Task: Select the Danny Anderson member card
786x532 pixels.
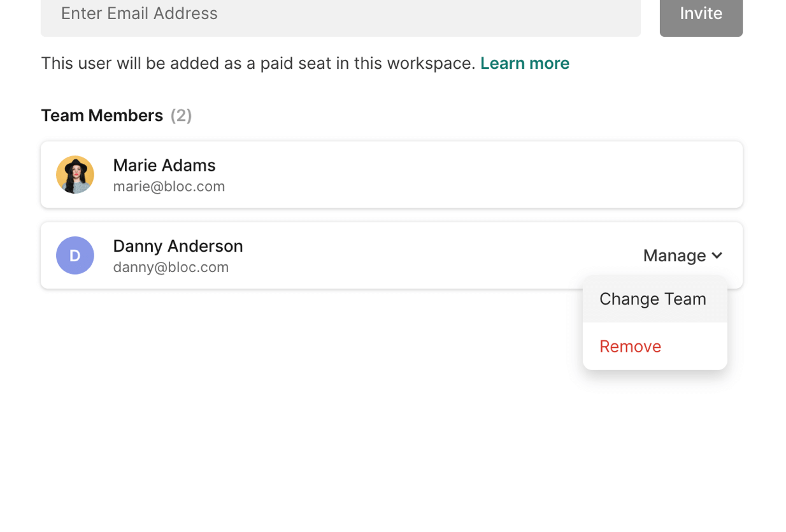Action: 414,255
